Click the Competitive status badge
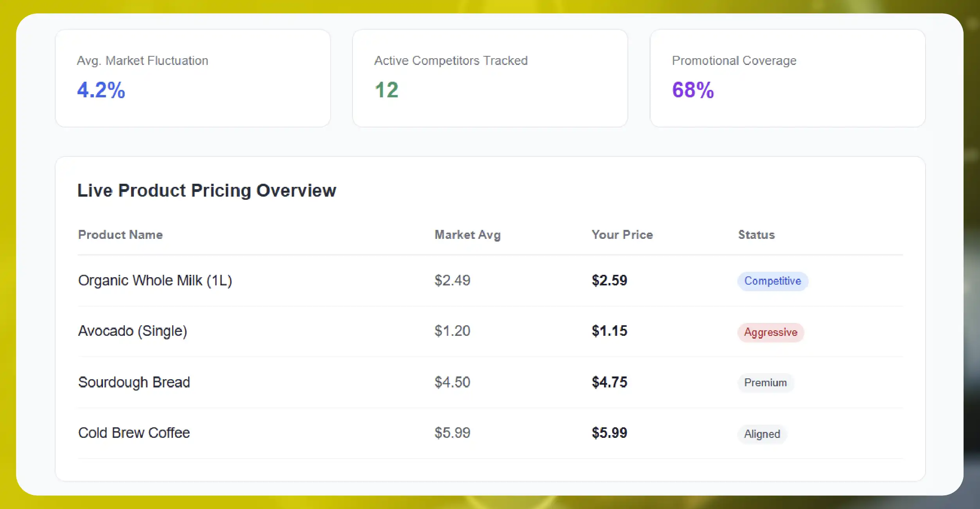The height and width of the screenshot is (509, 980). point(773,281)
